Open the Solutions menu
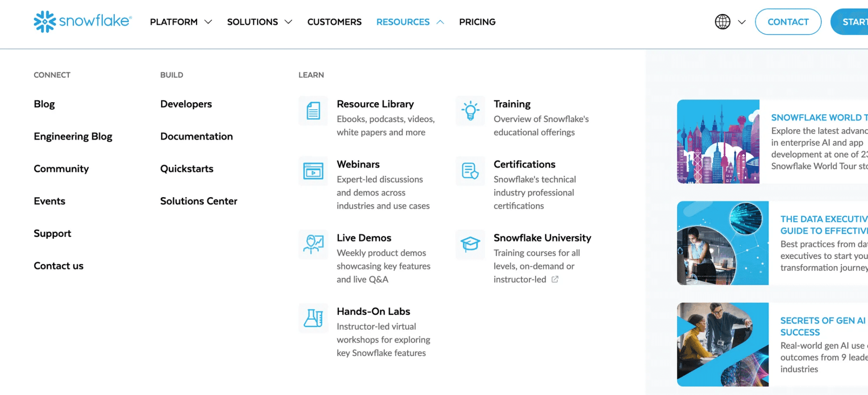This screenshot has width=868, height=395. pos(252,22)
